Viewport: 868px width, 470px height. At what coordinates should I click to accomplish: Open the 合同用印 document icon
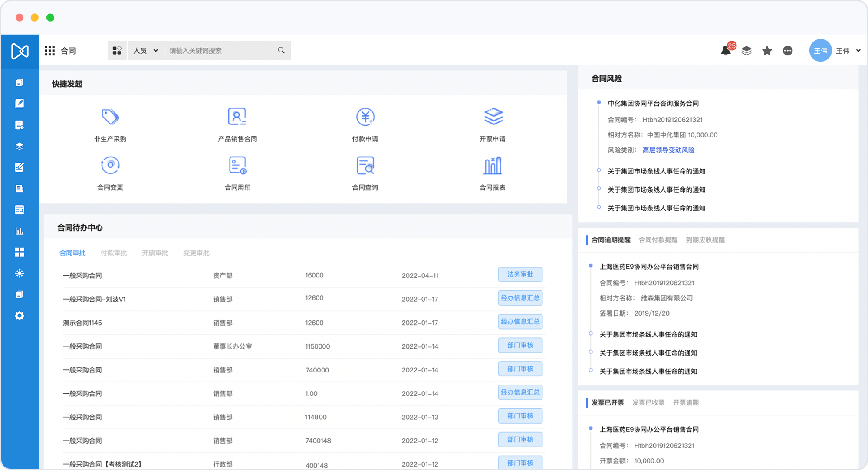pyautogui.click(x=237, y=165)
